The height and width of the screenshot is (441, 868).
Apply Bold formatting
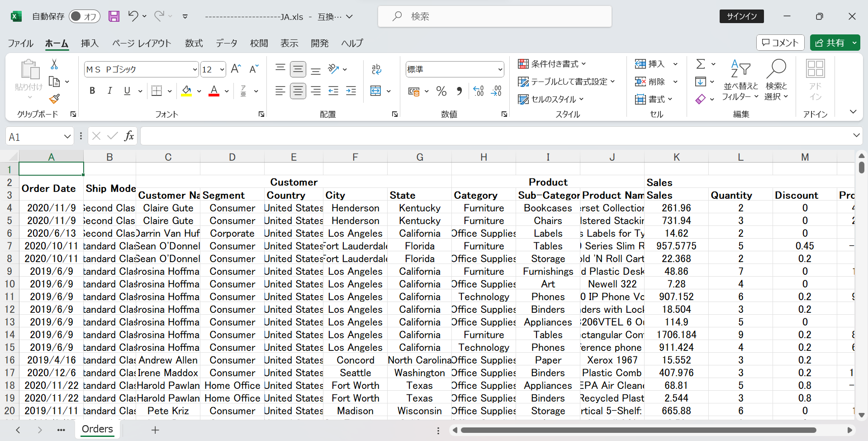[92, 91]
